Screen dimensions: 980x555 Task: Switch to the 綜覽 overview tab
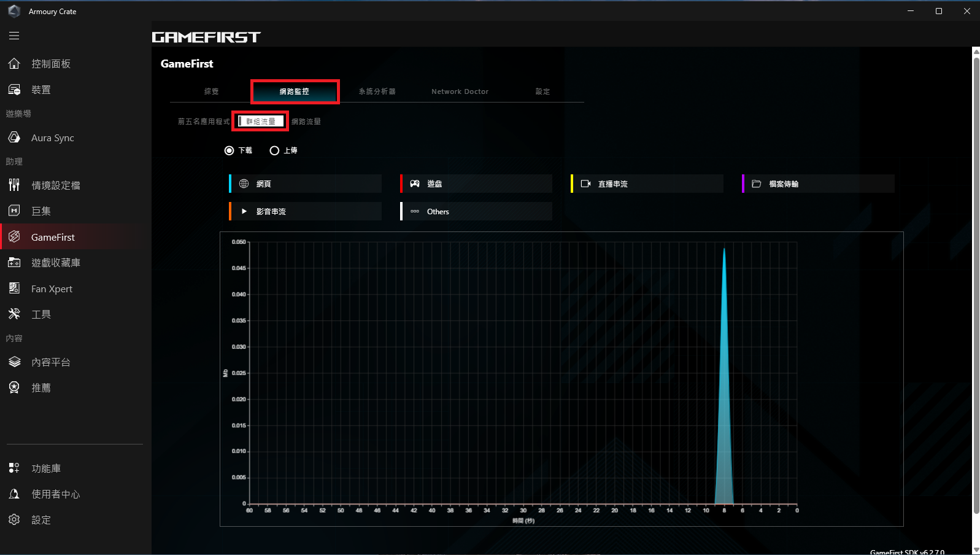(x=211, y=91)
